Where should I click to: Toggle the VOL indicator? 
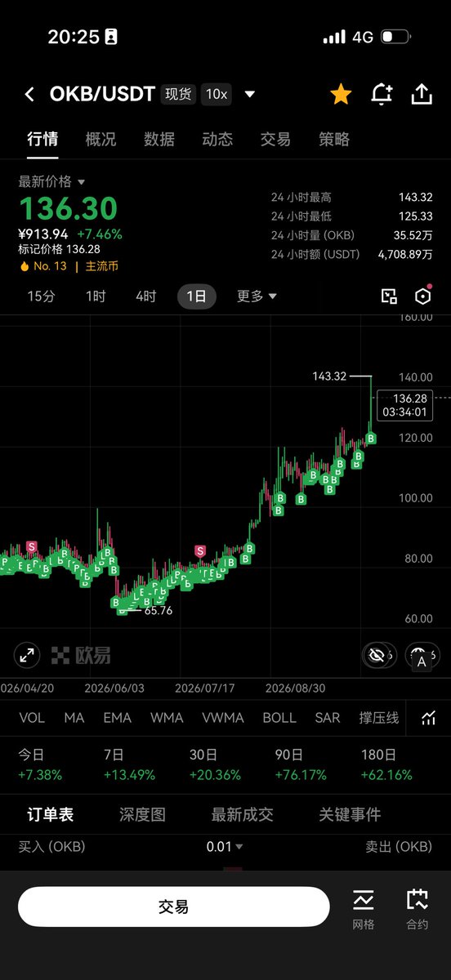32,718
